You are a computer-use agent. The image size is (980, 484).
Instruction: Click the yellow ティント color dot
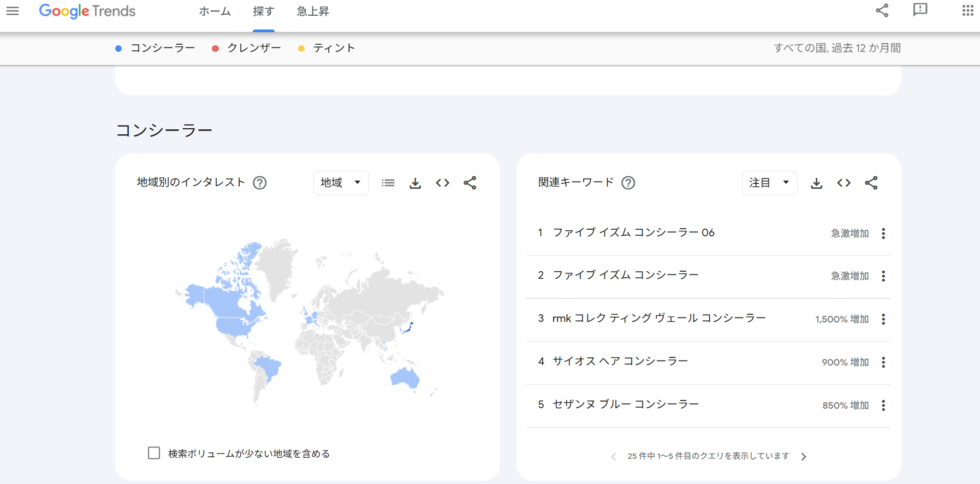tap(301, 49)
